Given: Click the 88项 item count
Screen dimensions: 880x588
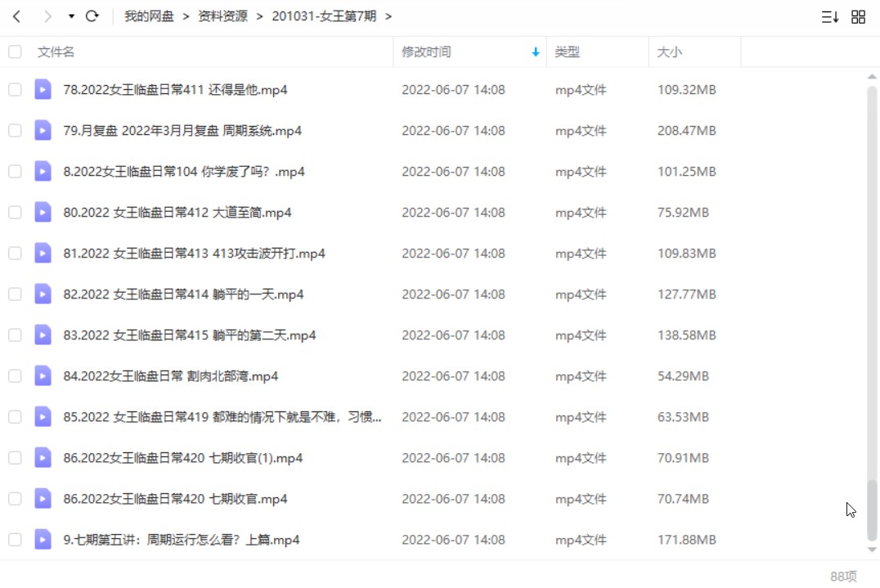Looking at the screenshot, I should (x=843, y=577).
